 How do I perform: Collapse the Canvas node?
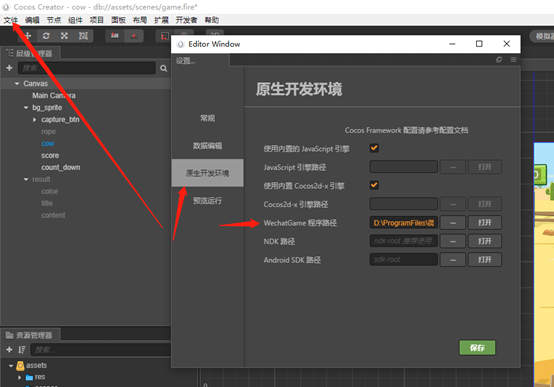pos(17,83)
